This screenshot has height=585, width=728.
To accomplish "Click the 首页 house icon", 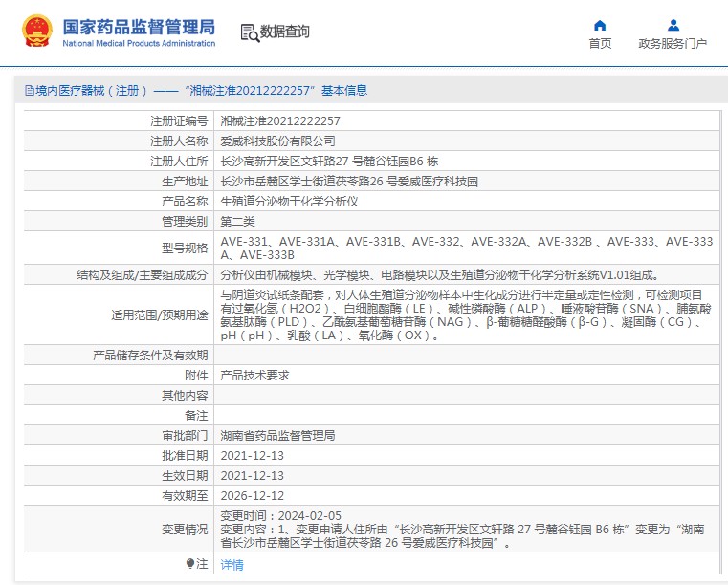I will [600, 25].
